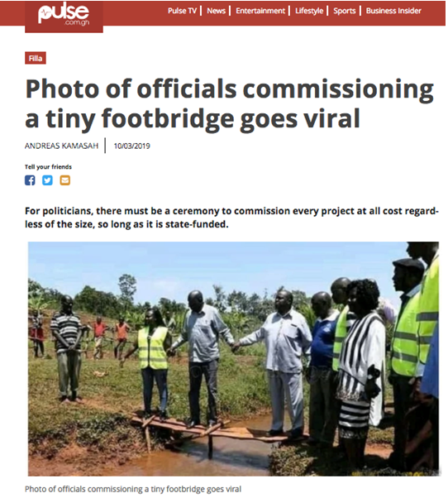Viewport: 448px width, 498px height.
Task: Share article via Facebook icon
Action: click(30, 180)
